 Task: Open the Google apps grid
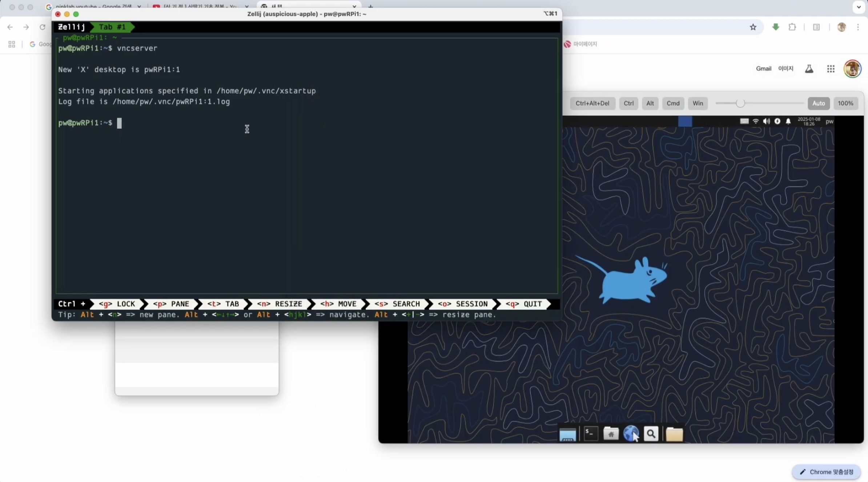(831, 69)
